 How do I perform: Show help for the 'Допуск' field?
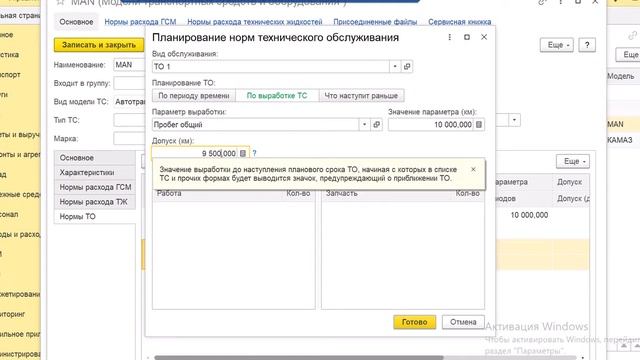(x=254, y=153)
